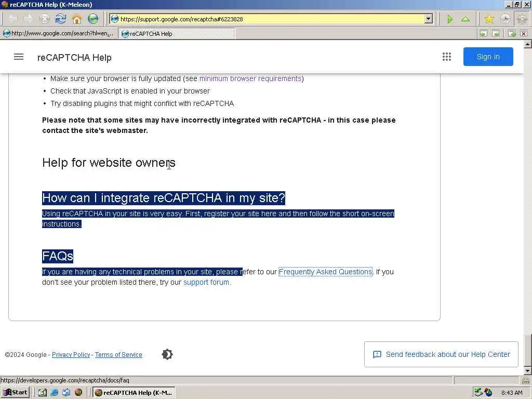Screen dimensions: 532x399
Task: Click the colorful system tray icon
Action: click(x=488, y=392)
